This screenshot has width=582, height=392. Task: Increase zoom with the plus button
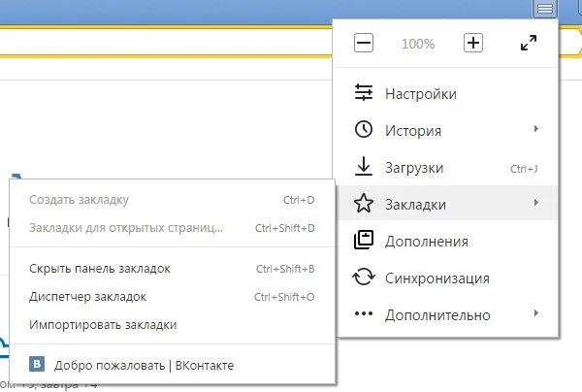(473, 43)
